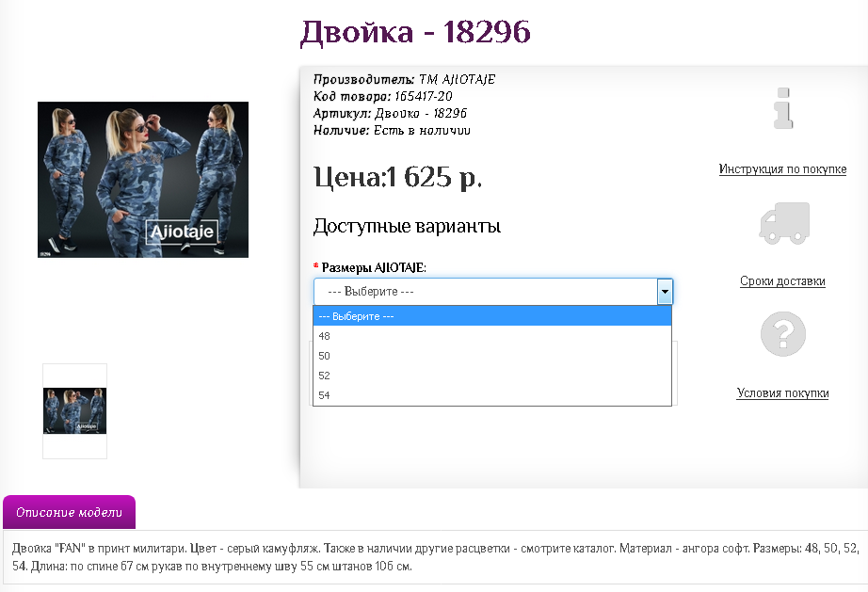868x592 pixels.
Task: Click the info icon above Инструкция по покупке
Action: [782, 108]
